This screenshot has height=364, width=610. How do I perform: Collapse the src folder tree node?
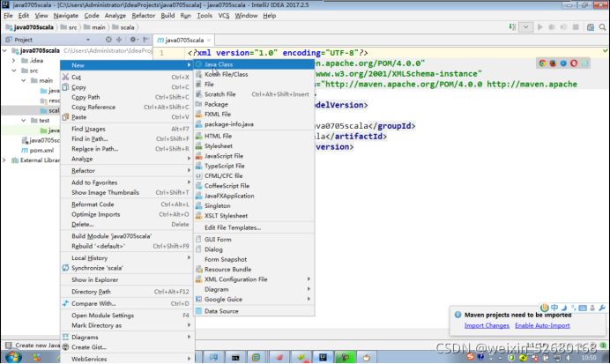tap(13, 71)
